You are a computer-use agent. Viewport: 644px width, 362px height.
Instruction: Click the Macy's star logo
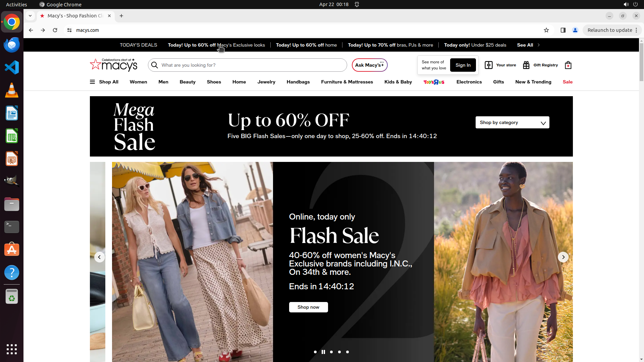[96, 64]
